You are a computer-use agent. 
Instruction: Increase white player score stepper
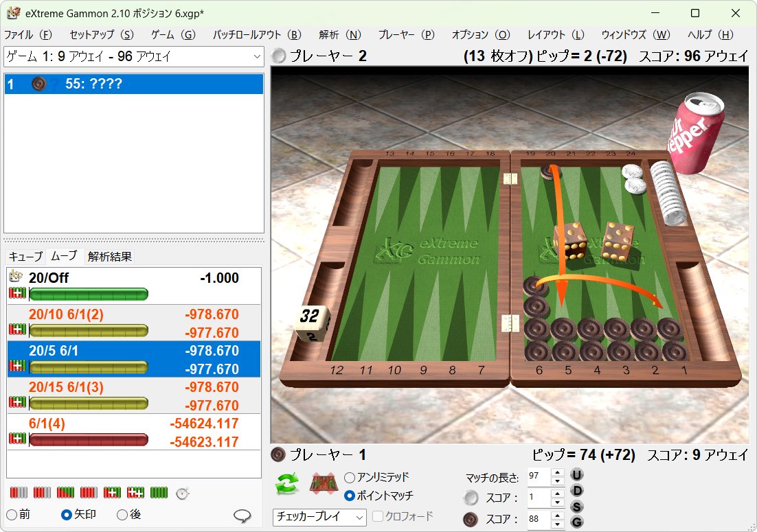558,494
